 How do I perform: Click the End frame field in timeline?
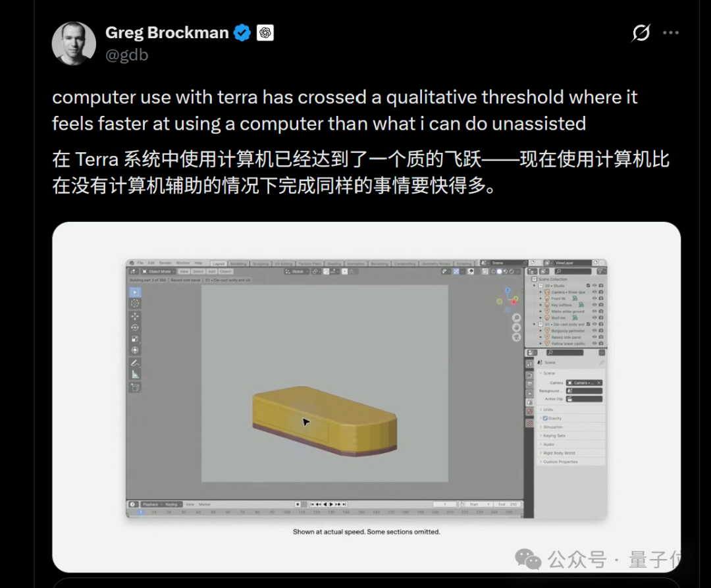(508, 504)
